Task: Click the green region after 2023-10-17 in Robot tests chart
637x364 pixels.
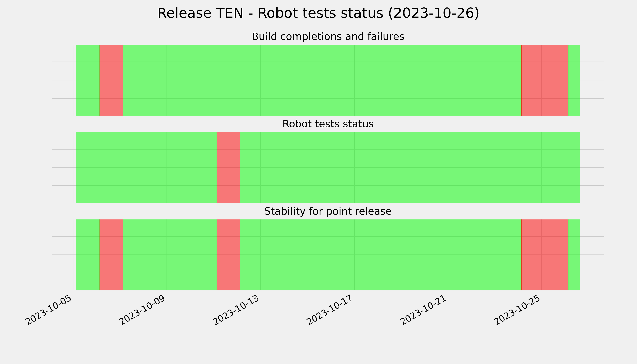Action: click(410, 167)
